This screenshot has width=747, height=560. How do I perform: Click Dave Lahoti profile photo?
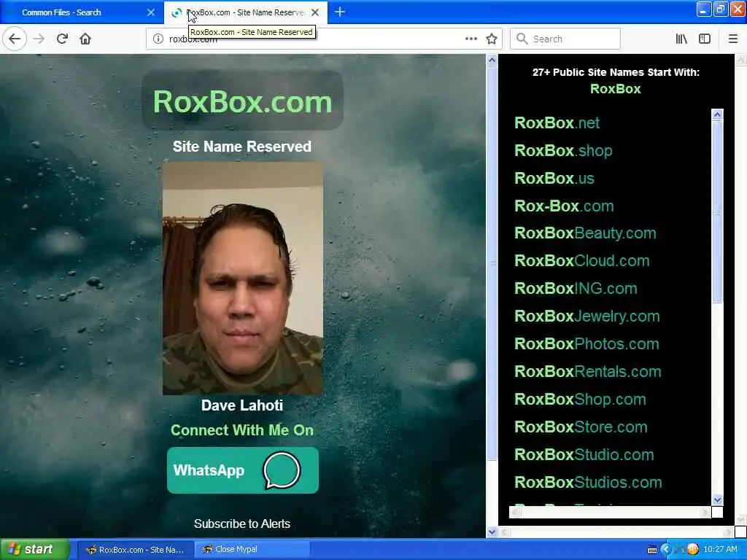point(243,279)
